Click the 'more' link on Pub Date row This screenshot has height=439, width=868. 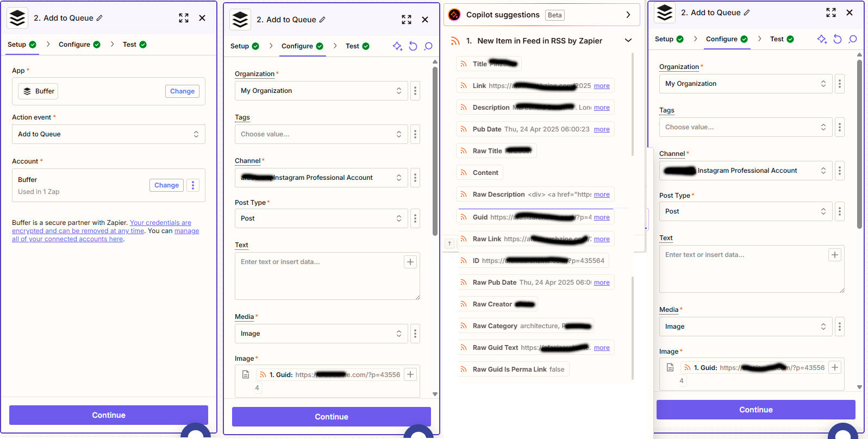pos(602,129)
